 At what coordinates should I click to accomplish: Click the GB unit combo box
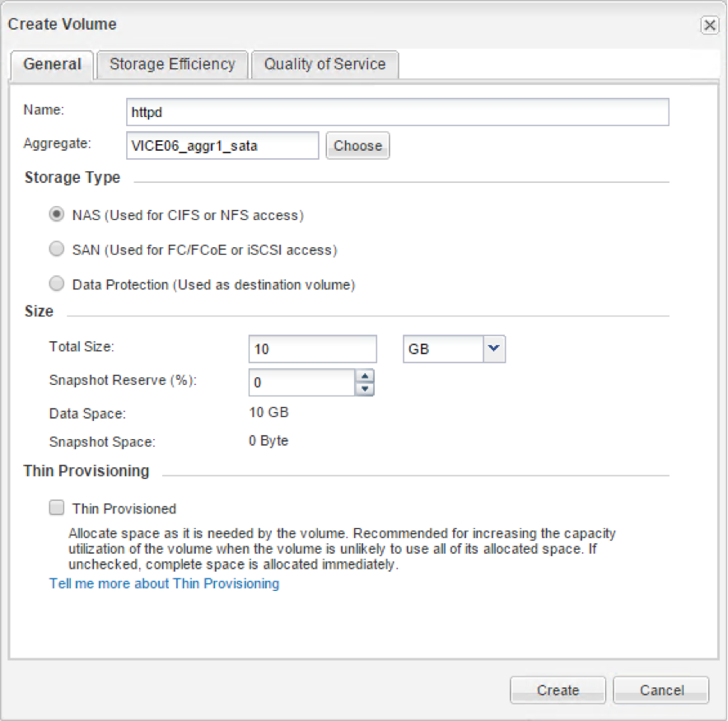pyautogui.click(x=442, y=349)
